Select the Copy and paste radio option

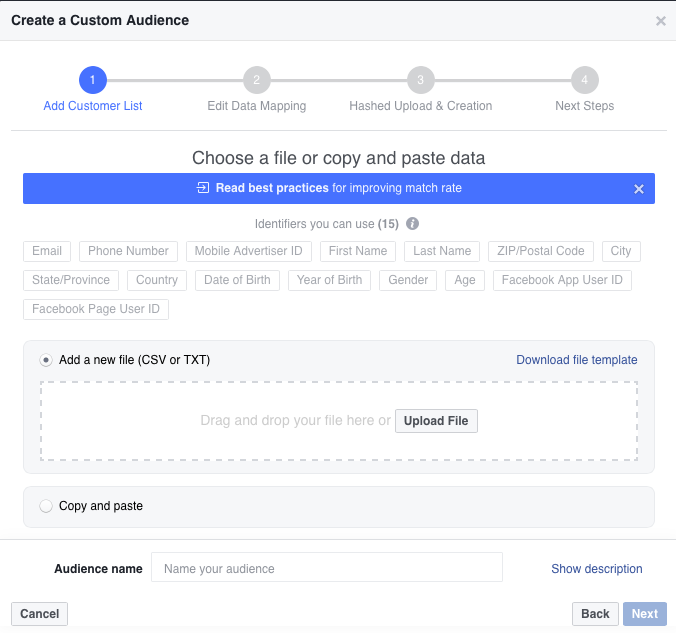46,506
